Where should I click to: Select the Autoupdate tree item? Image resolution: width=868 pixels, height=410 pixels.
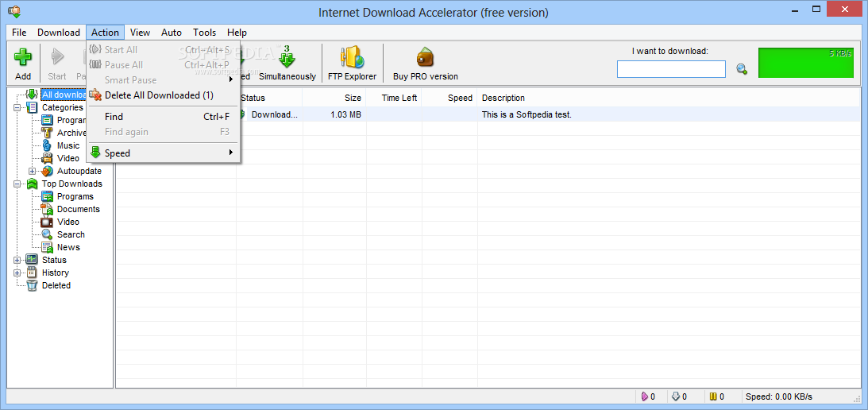[79, 171]
